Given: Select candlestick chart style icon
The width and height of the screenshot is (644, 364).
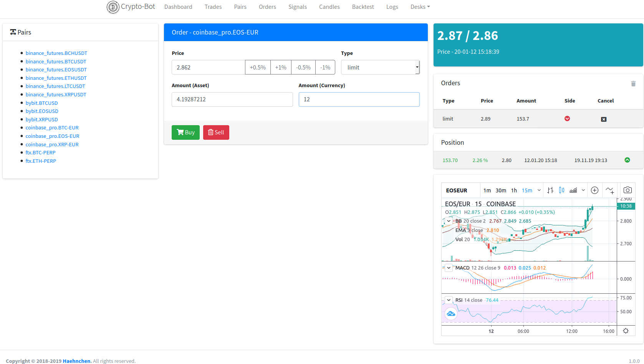Looking at the screenshot, I should (561, 190).
